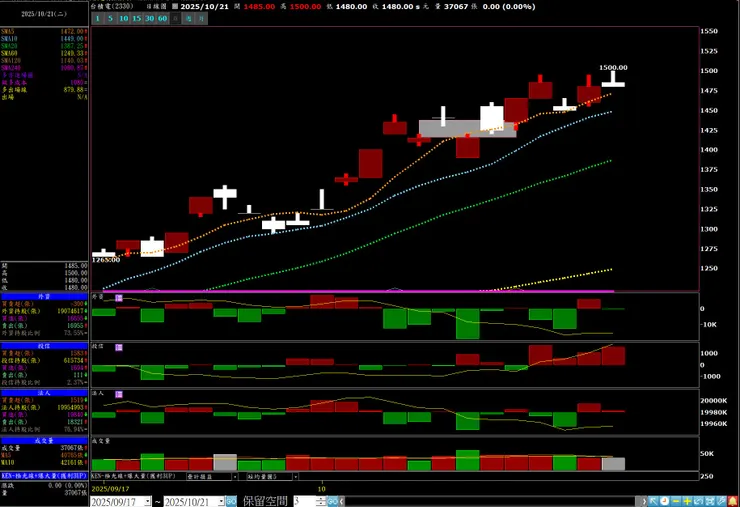
Task: Select the 15-minute timeframe button
Action: click(x=136, y=18)
